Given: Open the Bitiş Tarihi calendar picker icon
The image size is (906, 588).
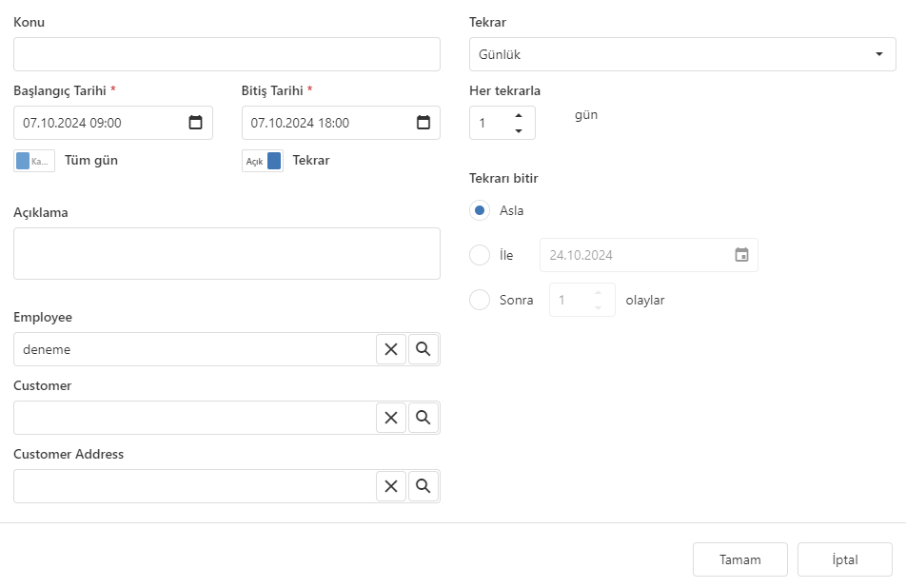Looking at the screenshot, I should [423, 123].
